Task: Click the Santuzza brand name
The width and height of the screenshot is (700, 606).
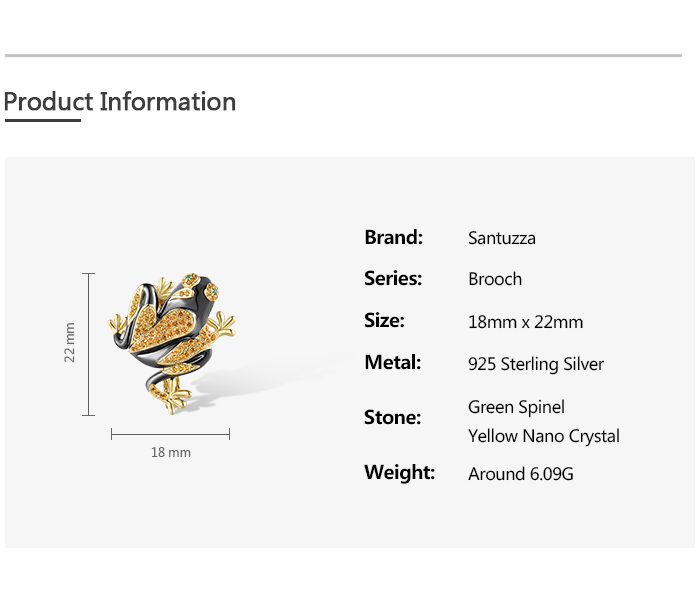Action: [502, 238]
